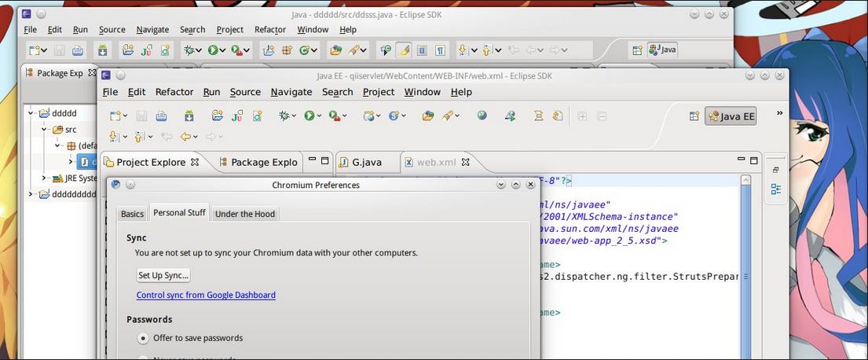This screenshot has width=868, height=360.
Task: Click Open Perspective icon beside Java EE button
Action: coord(694,116)
